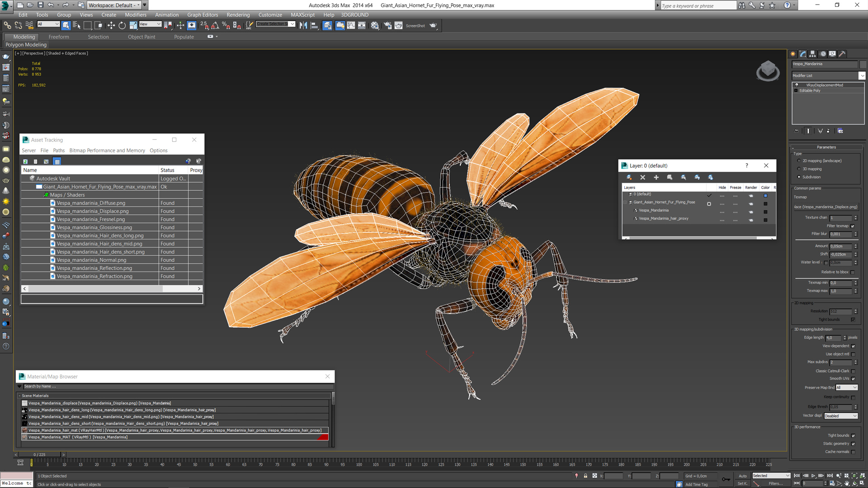Viewport: 868px width, 488px height.
Task: Click table view icon in Asset Tracking toolbar
Action: 57,161
